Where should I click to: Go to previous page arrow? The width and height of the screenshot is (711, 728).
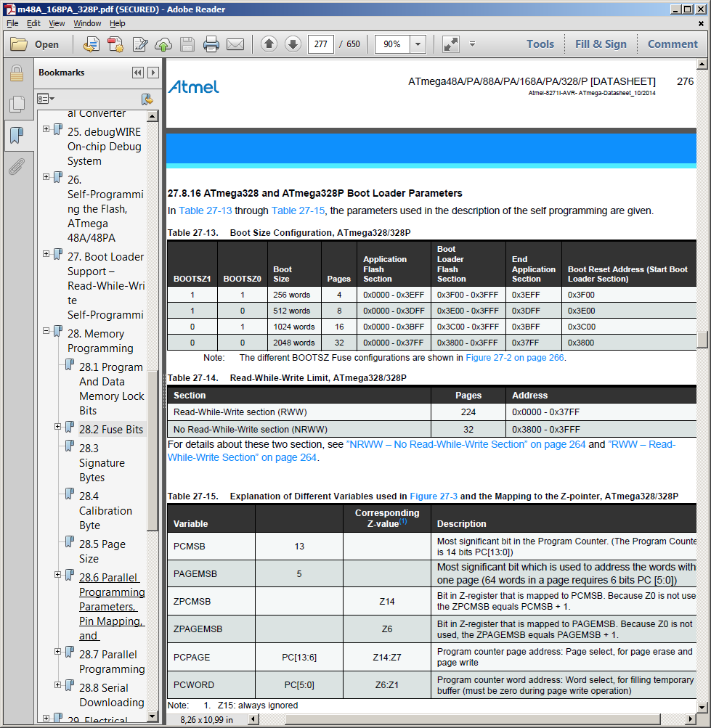pos(269,44)
